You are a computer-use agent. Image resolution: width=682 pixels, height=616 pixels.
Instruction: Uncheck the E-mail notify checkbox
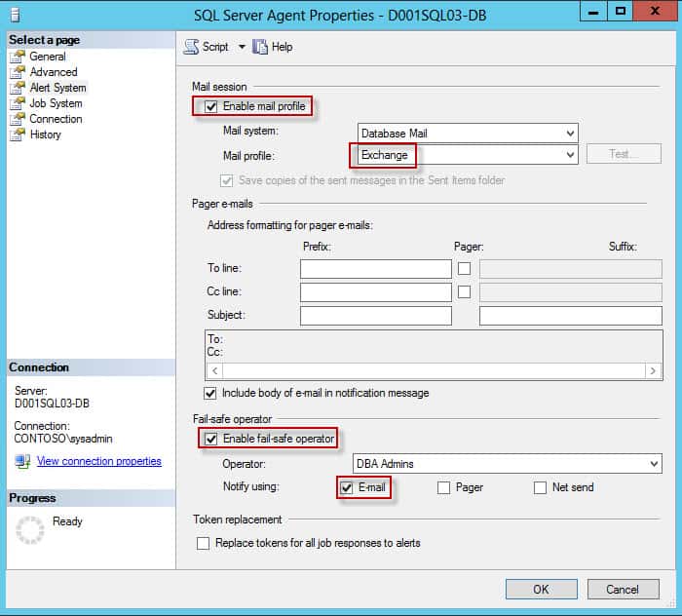point(346,487)
